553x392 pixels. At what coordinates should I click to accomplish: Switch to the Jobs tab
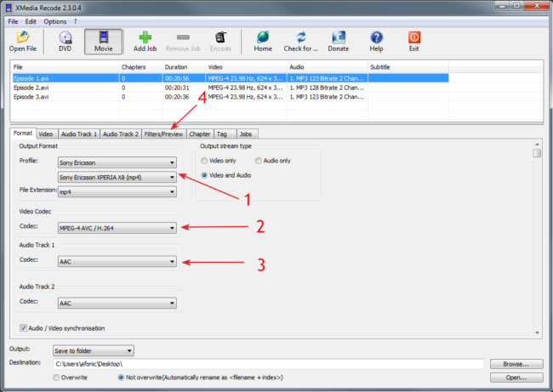(246, 134)
